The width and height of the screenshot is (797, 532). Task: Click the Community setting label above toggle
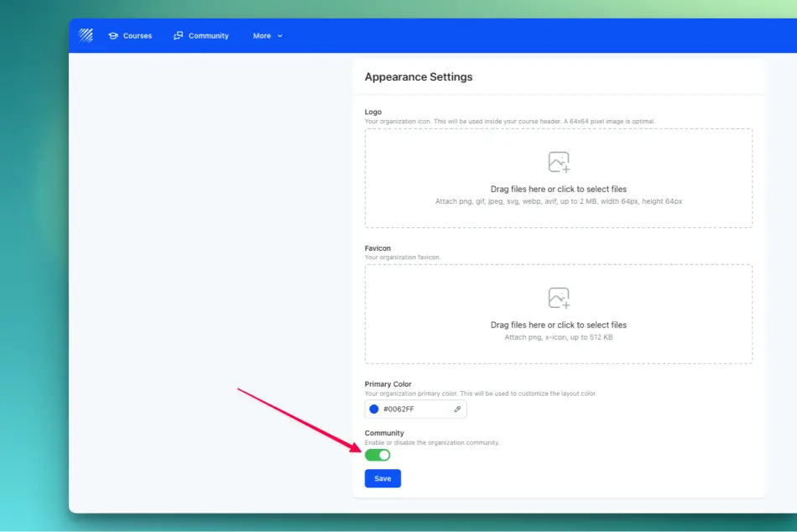coord(384,433)
